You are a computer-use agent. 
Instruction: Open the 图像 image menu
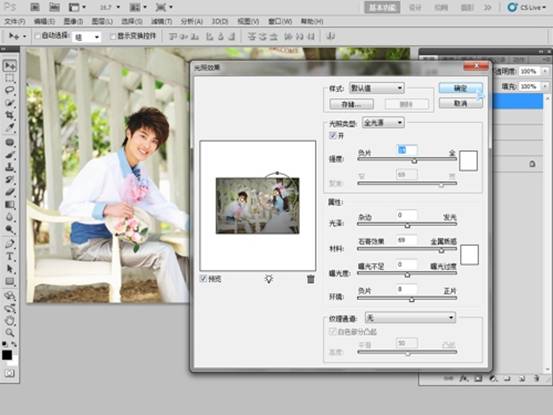(x=73, y=22)
